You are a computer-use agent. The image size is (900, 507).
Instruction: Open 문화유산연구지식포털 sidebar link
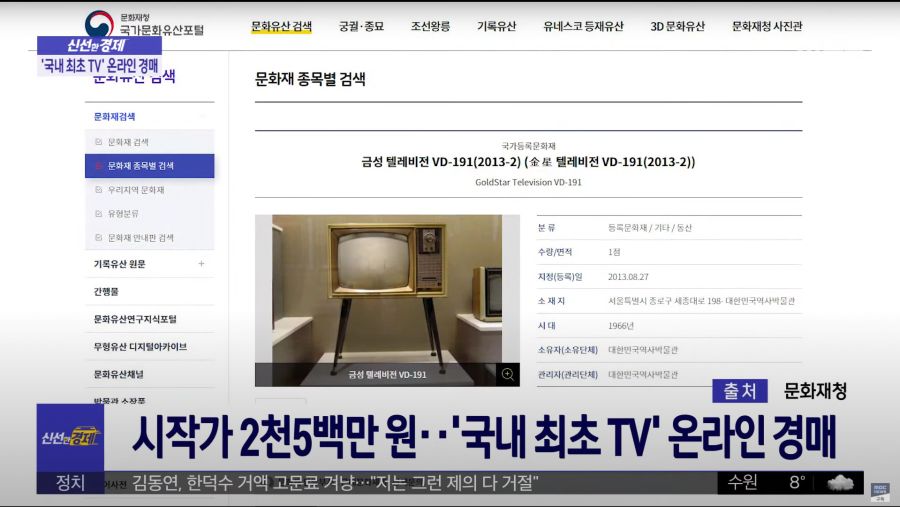(135, 319)
